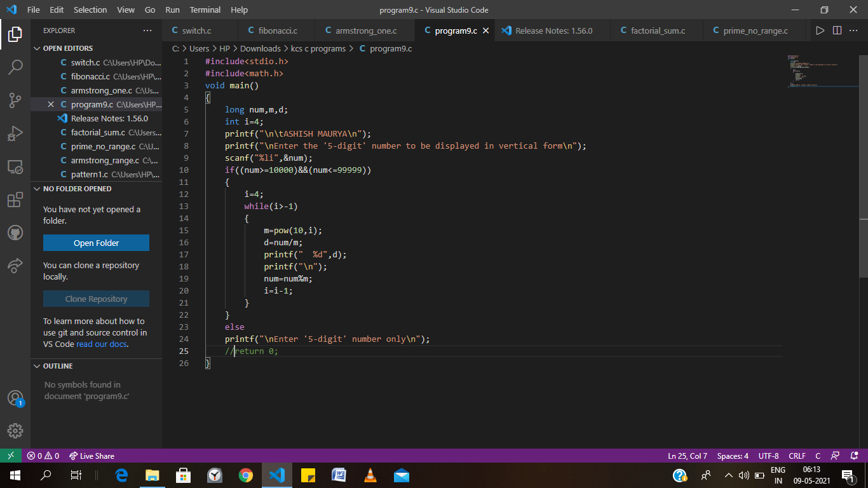Viewport: 868px width, 488px height.
Task: Open the Run and Debug view
Action: coord(15,133)
